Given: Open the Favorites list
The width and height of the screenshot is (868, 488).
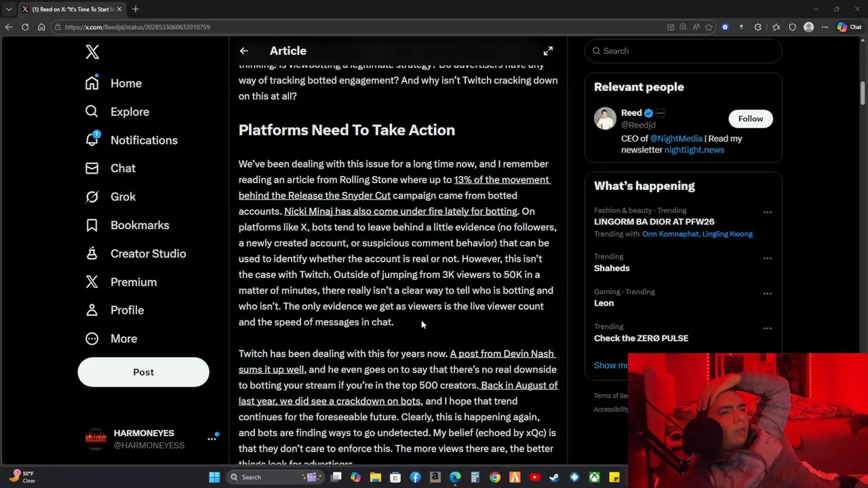Looking at the screenshot, I should pyautogui.click(x=776, y=27).
